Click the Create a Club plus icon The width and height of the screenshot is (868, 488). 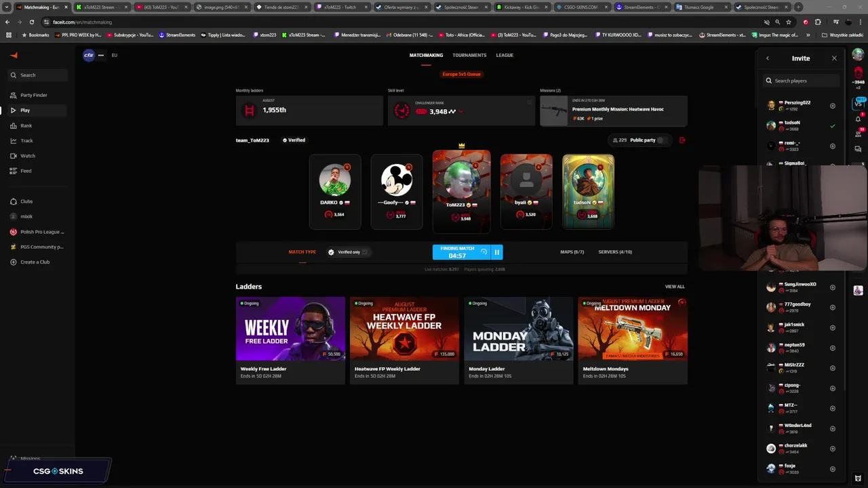(13, 262)
